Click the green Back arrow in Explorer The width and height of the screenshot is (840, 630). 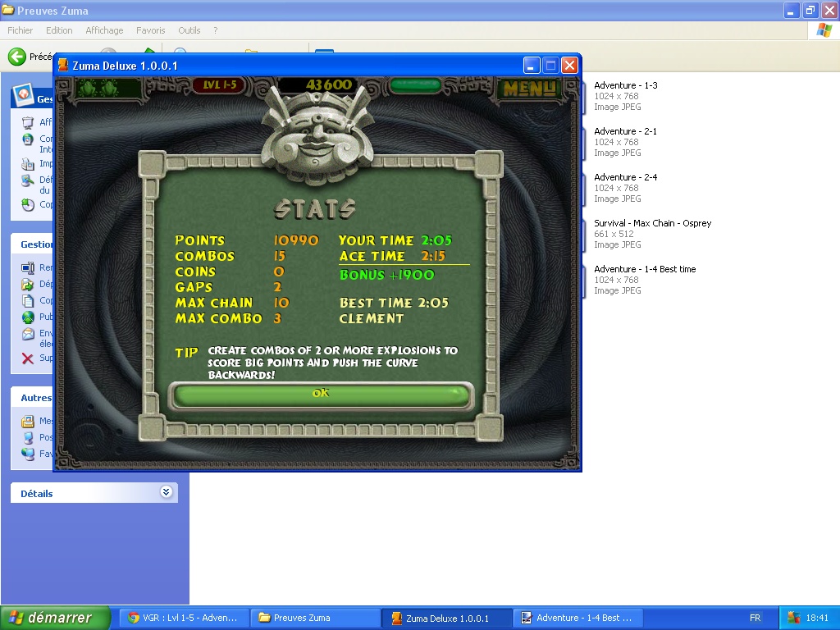[16, 57]
